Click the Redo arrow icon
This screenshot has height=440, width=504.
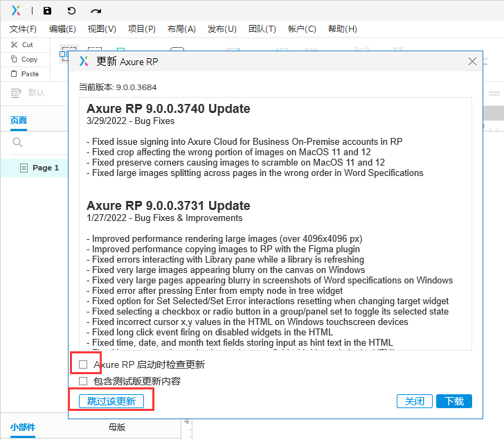[x=96, y=11]
